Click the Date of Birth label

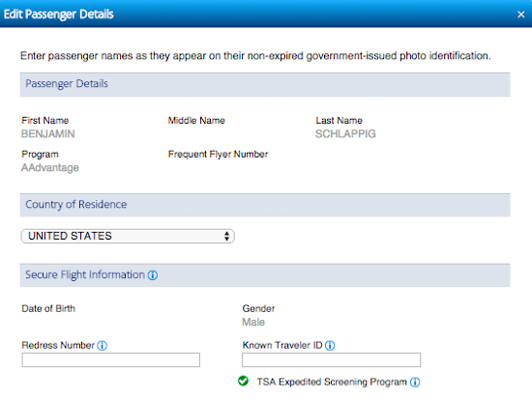coord(48,308)
